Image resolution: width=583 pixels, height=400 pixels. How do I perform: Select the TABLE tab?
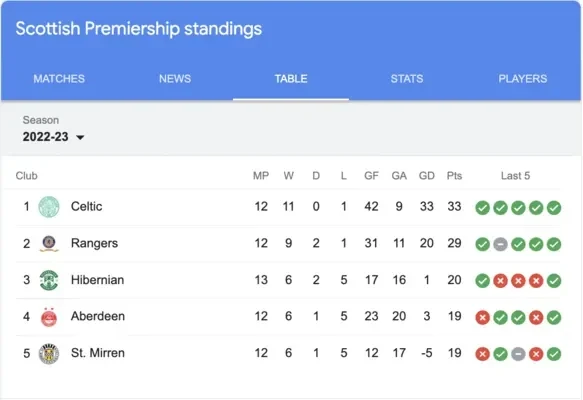[291, 78]
